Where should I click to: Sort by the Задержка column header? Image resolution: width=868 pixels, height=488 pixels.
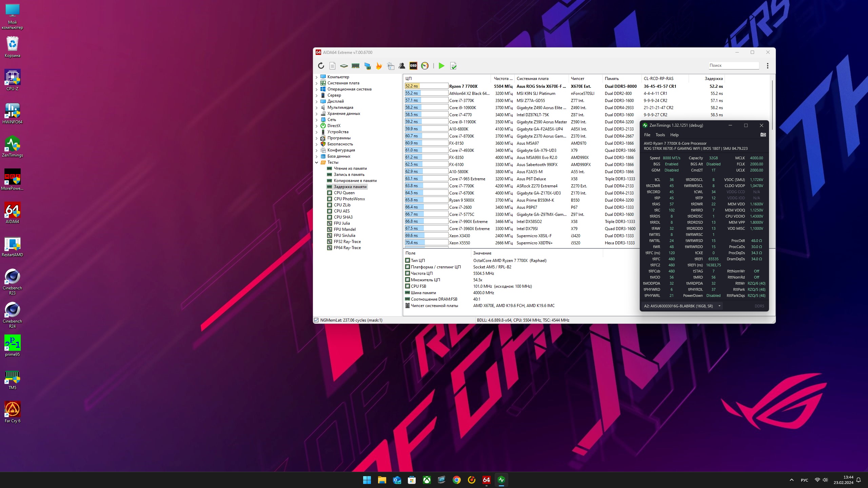(713, 79)
